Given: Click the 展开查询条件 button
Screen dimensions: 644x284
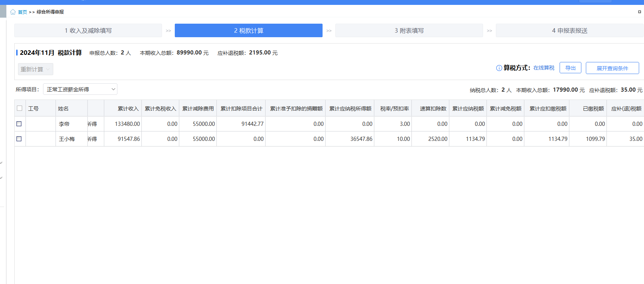Looking at the screenshot, I should [612, 68].
